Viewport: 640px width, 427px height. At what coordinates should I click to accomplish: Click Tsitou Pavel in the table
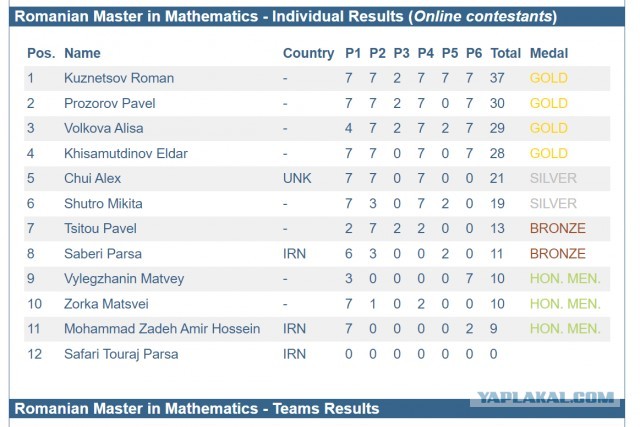(x=100, y=229)
